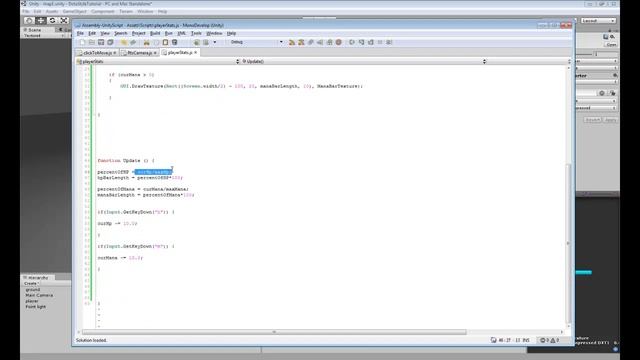This screenshot has width=640, height=360.
Task: Click the function Update() line in code
Action: coord(126,160)
